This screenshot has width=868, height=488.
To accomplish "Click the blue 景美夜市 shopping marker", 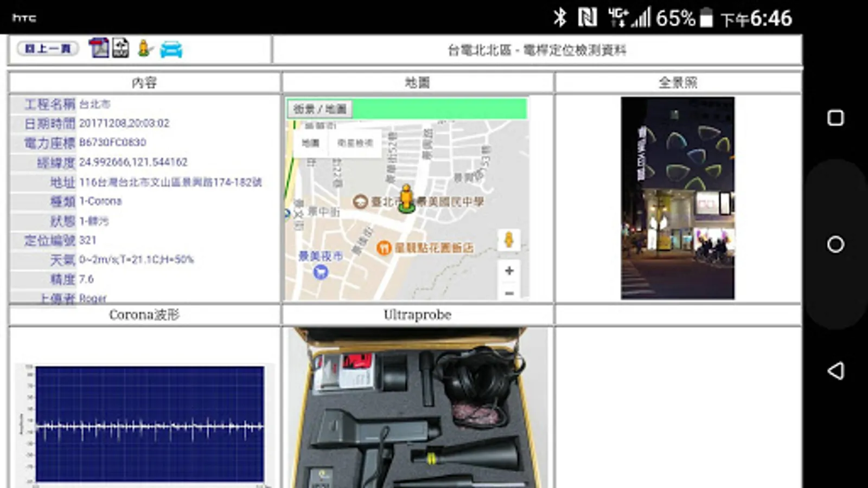I will pos(321,272).
